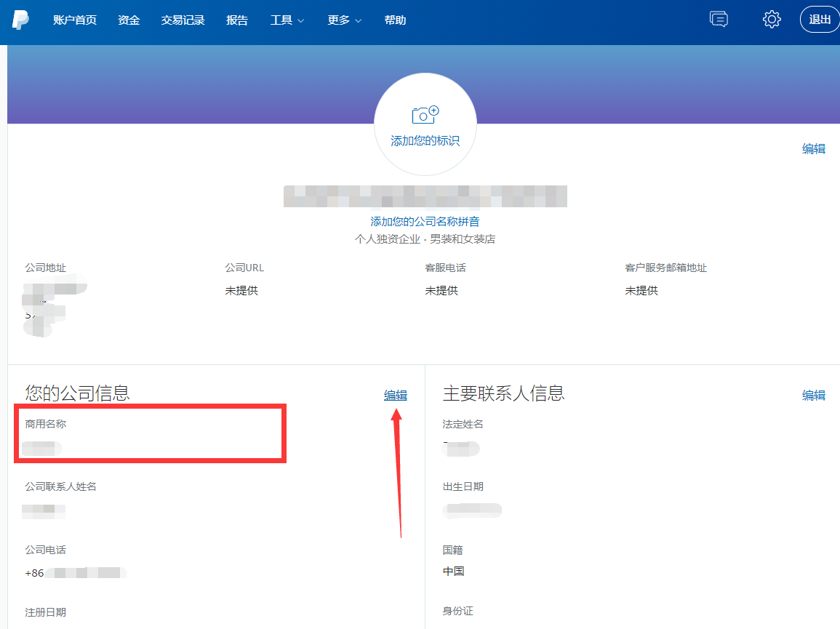Image resolution: width=840 pixels, height=629 pixels.
Task: Click the 客服电话 未提供 entry
Action: (x=441, y=290)
